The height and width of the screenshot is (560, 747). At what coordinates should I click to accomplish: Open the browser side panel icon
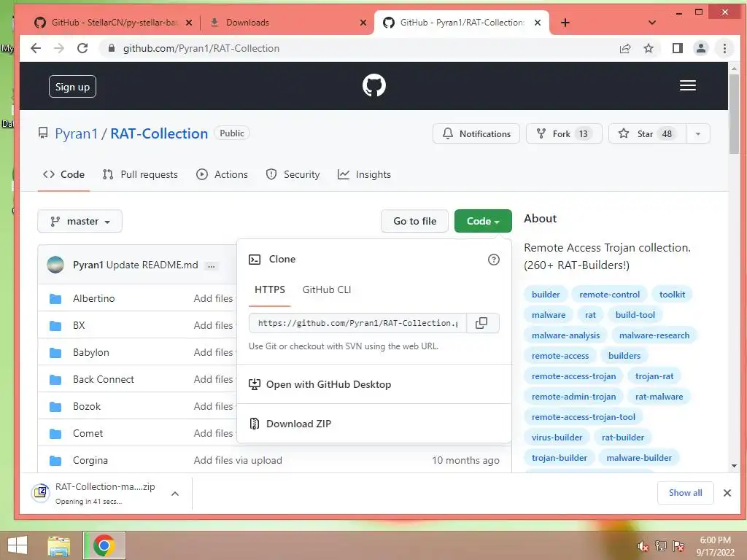(678, 48)
